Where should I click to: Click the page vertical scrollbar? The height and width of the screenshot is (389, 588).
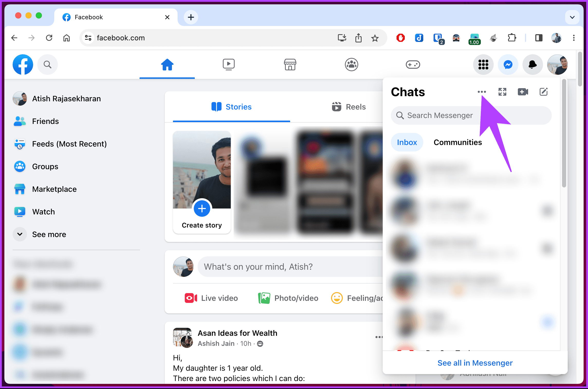pos(580,69)
